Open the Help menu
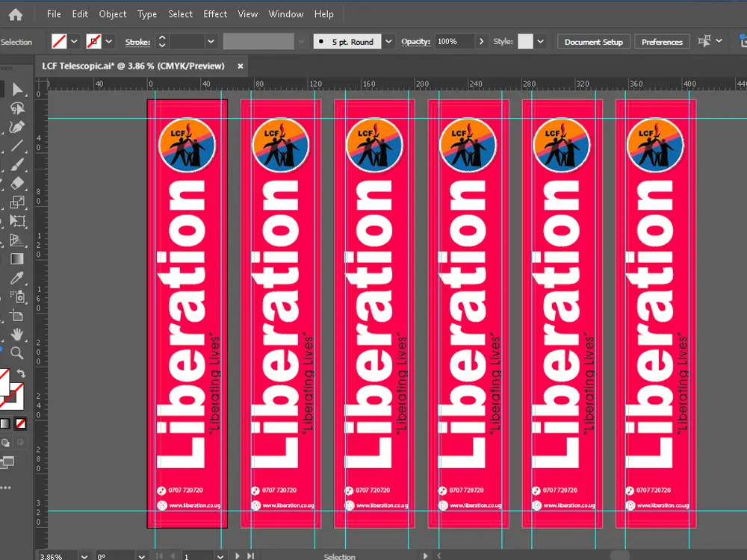The image size is (747, 560). pyautogui.click(x=324, y=14)
